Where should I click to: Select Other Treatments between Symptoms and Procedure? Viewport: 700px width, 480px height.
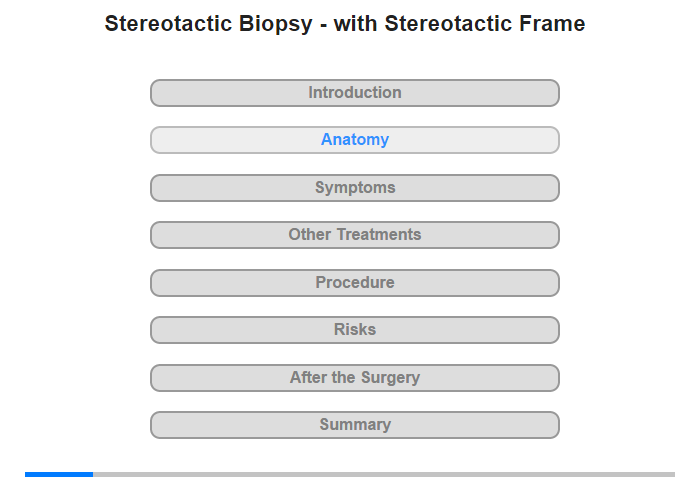[x=354, y=235]
